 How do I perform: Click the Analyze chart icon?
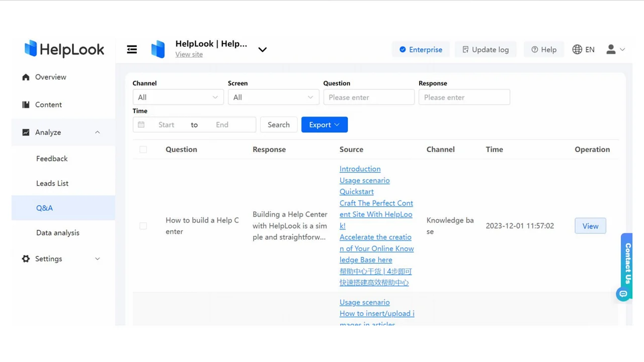(x=26, y=132)
